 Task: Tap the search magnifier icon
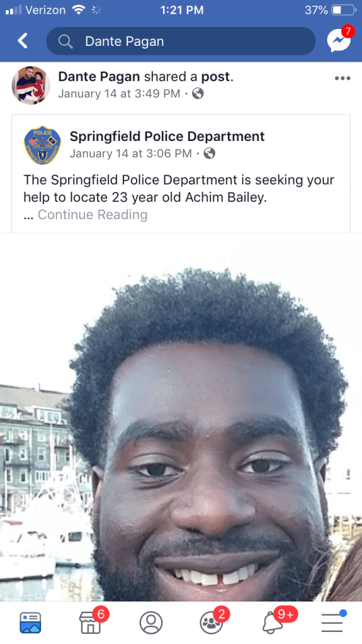[65, 41]
